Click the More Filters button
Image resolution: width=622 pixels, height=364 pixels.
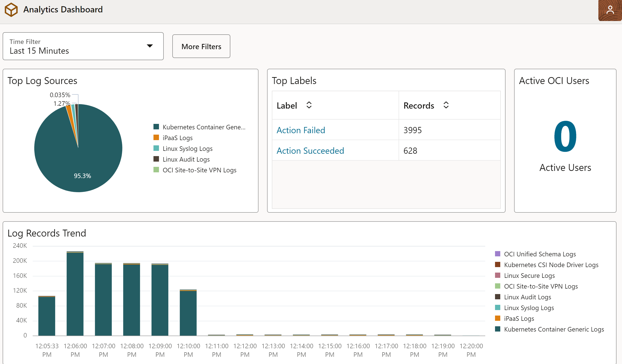[x=201, y=46]
